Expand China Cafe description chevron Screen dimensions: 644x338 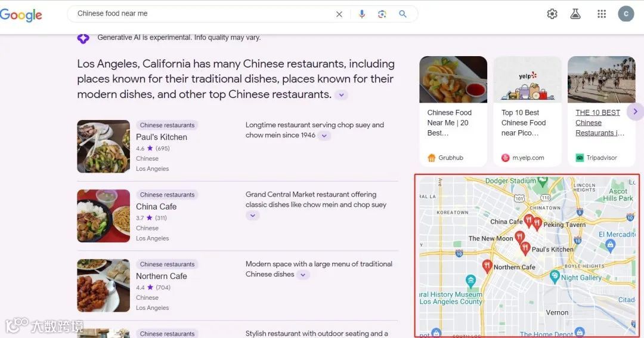pyautogui.click(x=253, y=216)
